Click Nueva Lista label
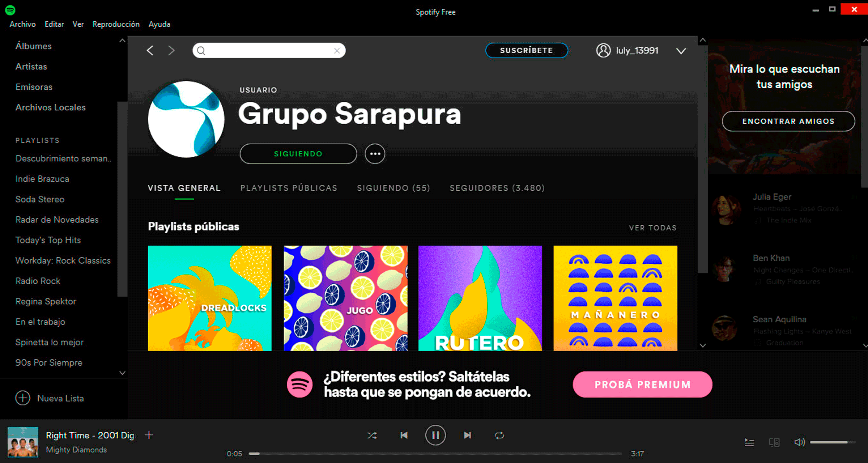868x463 pixels. tap(60, 398)
